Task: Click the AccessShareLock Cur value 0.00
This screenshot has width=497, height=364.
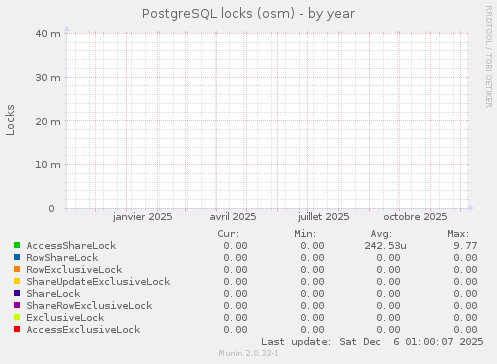Action: click(x=235, y=246)
